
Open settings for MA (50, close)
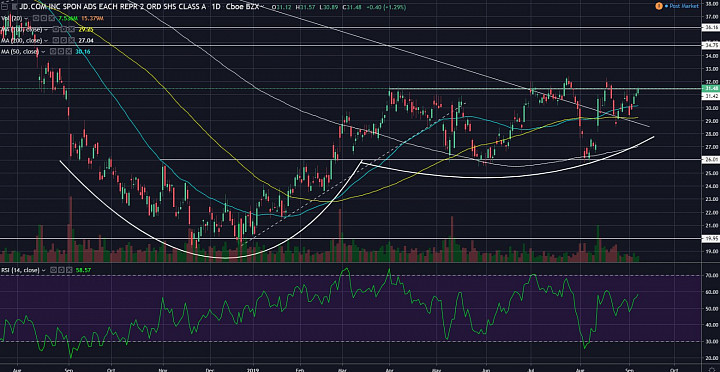[61, 51]
